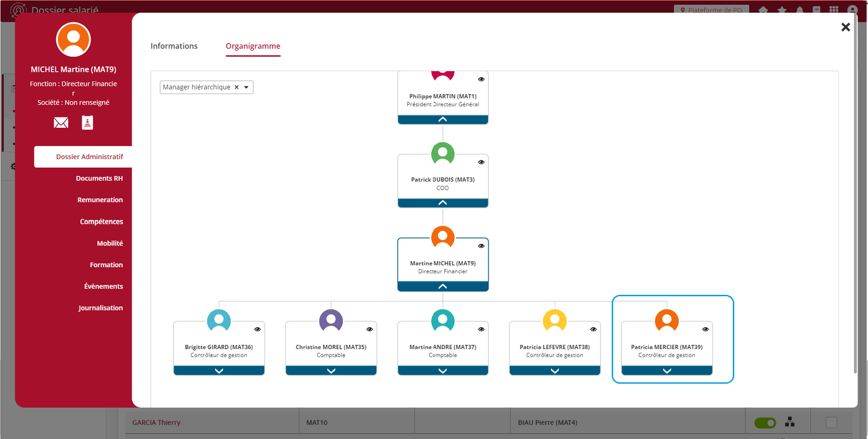Click the eye icon on Brigitte GIRARD's card
868x439 pixels.
tap(257, 329)
